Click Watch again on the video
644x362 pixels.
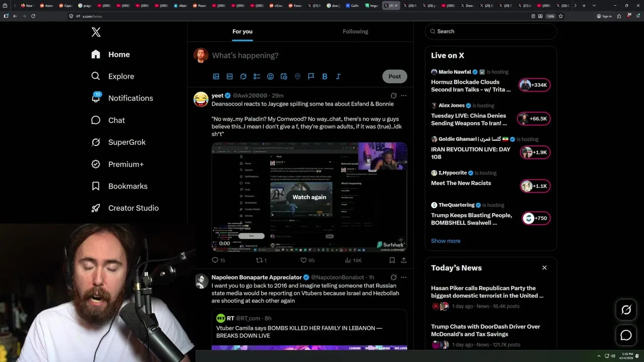[309, 197]
